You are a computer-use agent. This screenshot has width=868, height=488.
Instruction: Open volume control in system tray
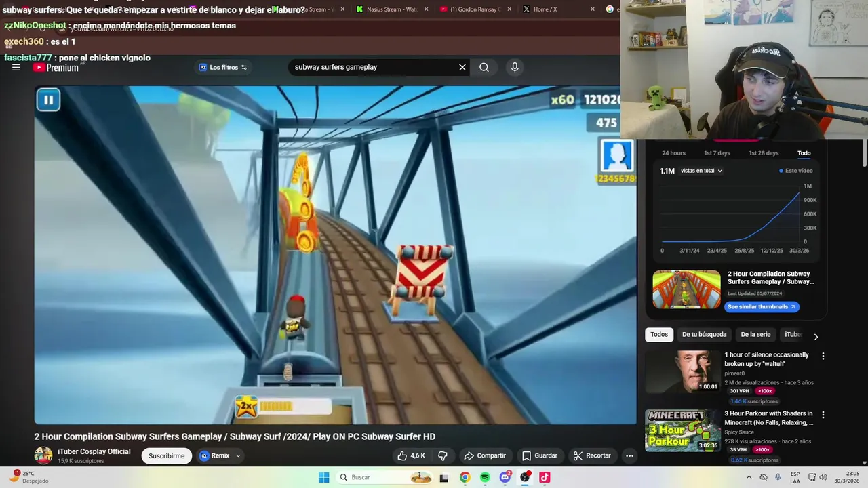pos(823,477)
